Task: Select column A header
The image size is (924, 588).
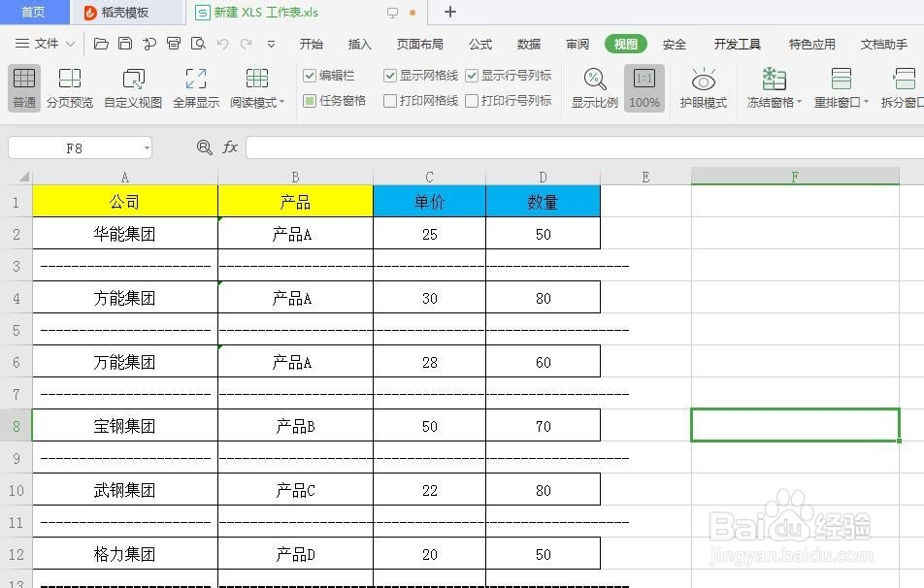Action: click(x=125, y=177)
